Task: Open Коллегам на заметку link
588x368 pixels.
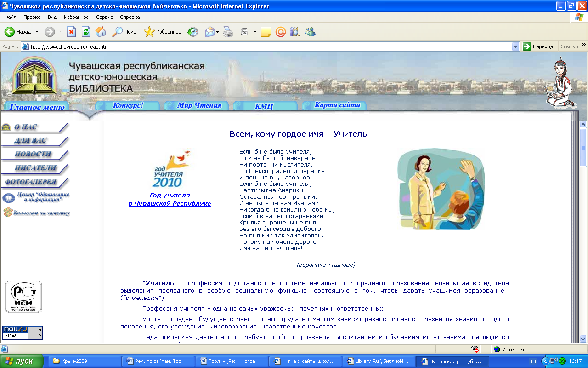Action: (36, 213)
